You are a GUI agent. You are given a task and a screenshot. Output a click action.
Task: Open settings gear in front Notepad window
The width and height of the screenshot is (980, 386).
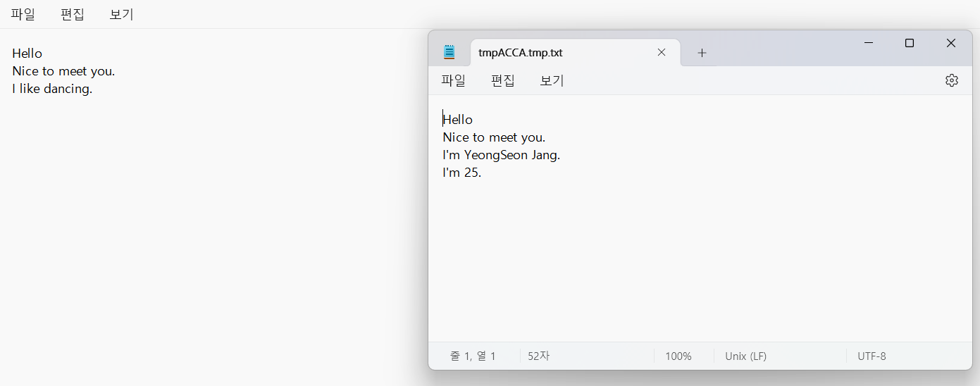(x=951, y=80)
